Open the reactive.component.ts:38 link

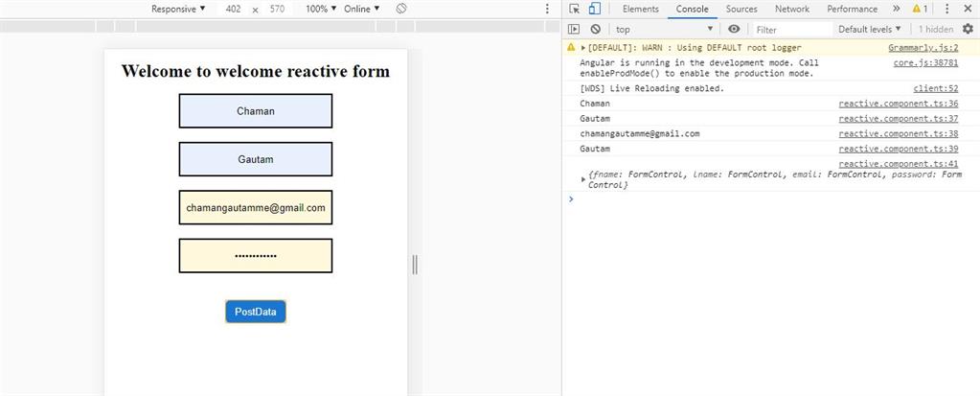[x=899, y=133]
